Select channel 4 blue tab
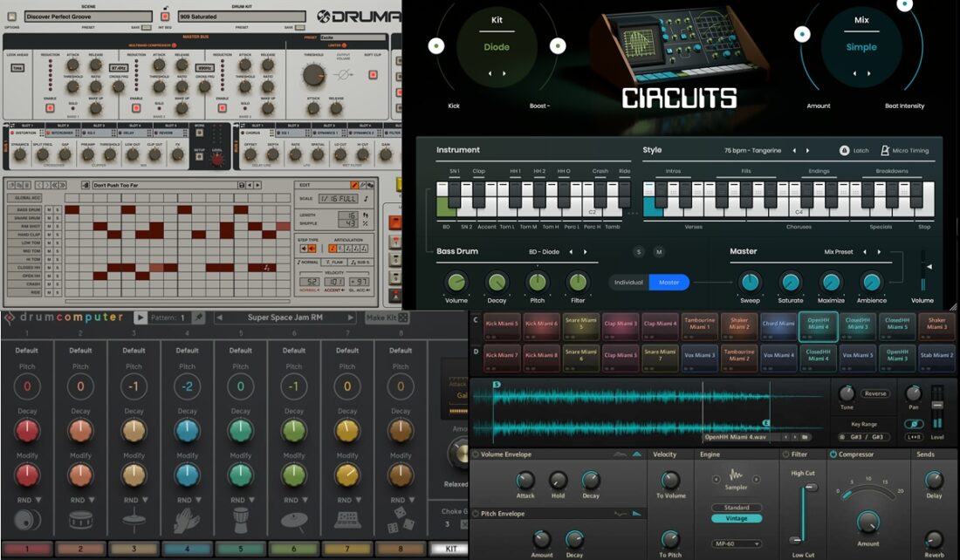 click(187, 550)
